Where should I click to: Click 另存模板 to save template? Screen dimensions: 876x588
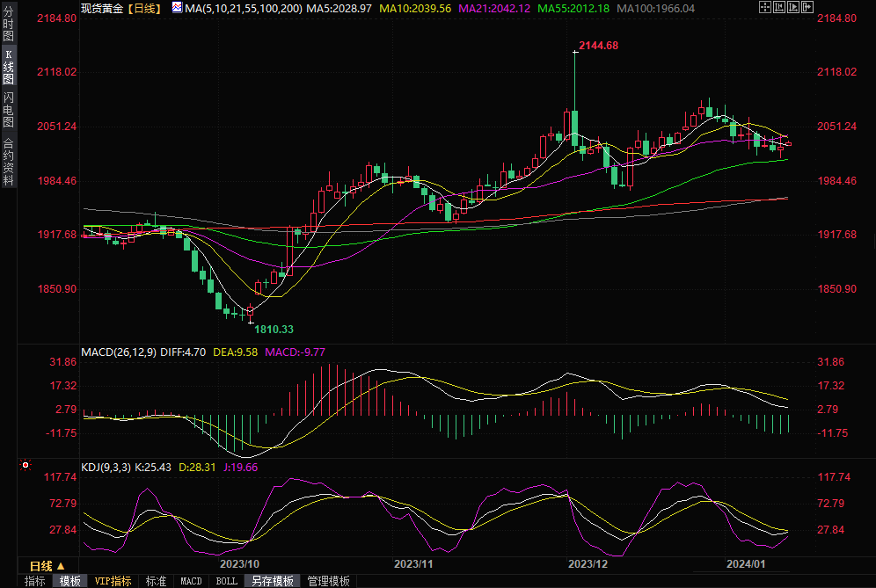[x=272, y=581]
